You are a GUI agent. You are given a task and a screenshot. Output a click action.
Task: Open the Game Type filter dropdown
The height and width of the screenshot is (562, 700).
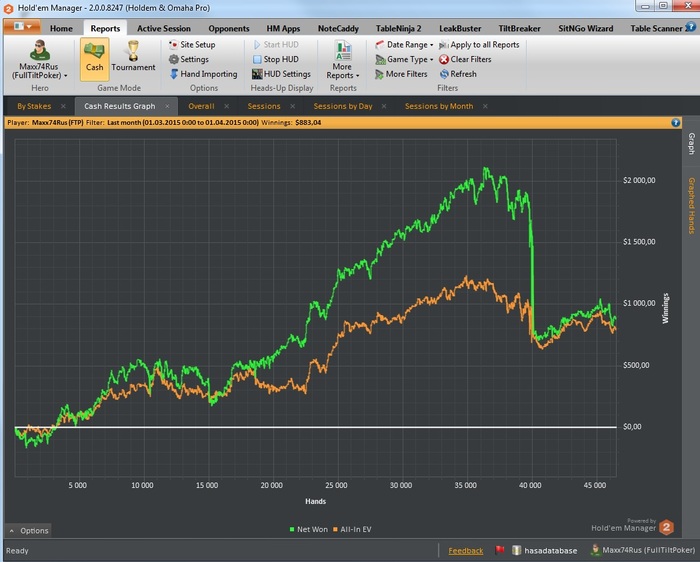[404, 59]
